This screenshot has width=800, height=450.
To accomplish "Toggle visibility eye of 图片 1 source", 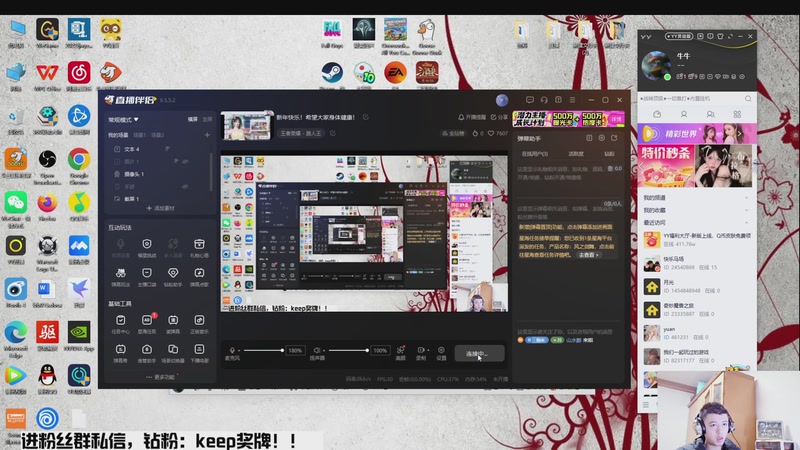I will [x=185, y=161].
